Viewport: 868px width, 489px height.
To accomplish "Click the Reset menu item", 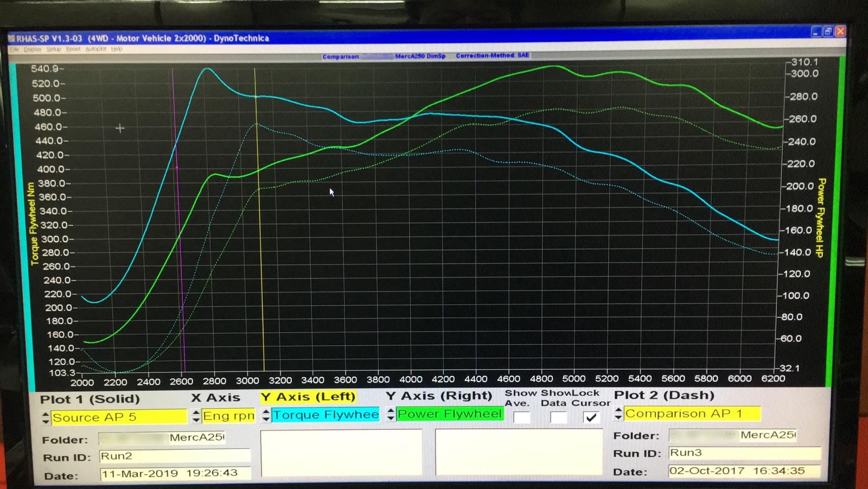I will (73, 49).
